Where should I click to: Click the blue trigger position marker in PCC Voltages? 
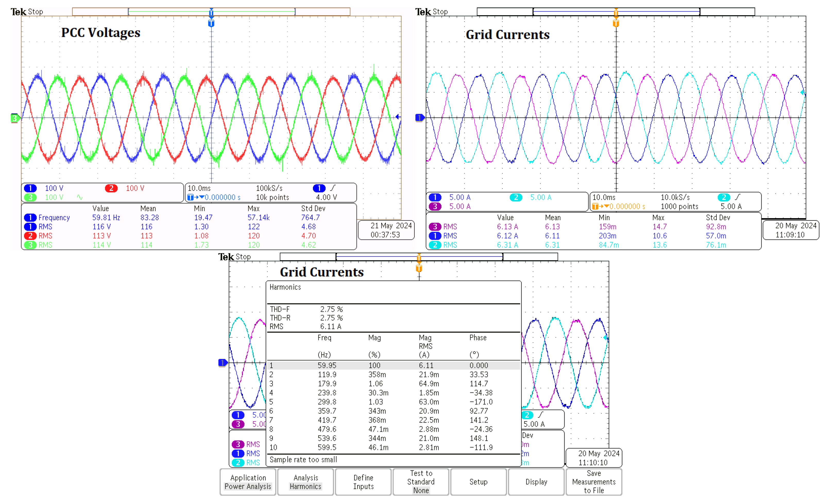tap(211, 23)
